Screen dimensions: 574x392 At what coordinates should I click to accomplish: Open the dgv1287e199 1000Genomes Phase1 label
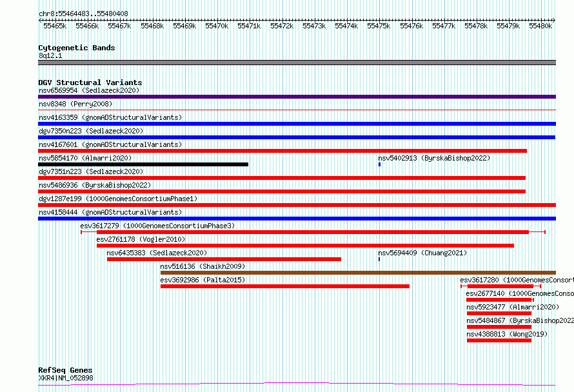pyautogui.click(x=118, y=199)
